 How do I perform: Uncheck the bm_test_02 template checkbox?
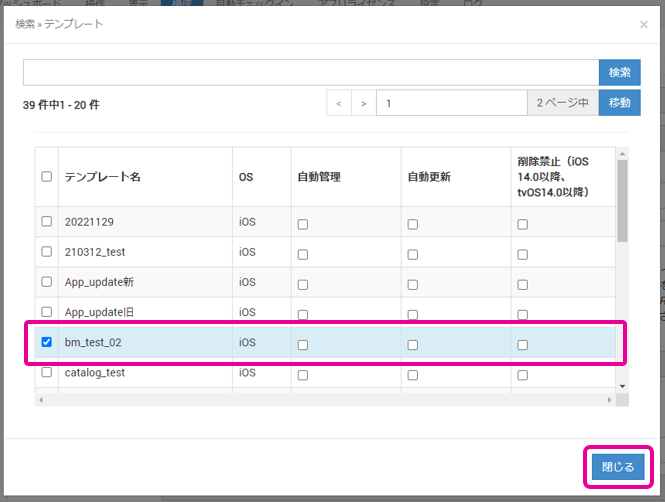(x=47, y=342)
